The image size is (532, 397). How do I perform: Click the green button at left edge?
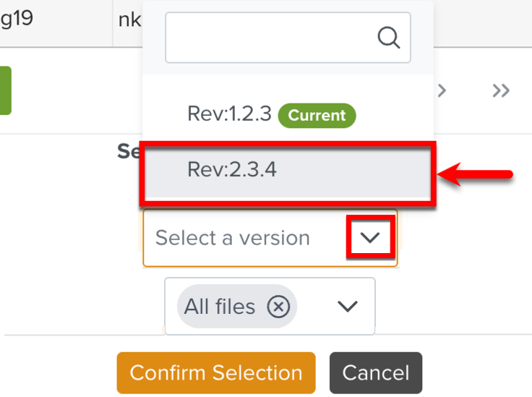[x=5, y=90]
